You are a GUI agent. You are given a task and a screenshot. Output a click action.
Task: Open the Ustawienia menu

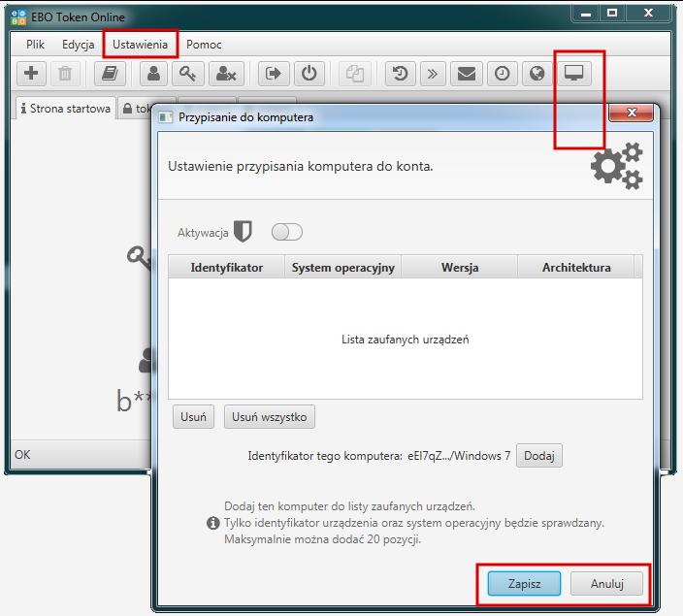(141, 45)
